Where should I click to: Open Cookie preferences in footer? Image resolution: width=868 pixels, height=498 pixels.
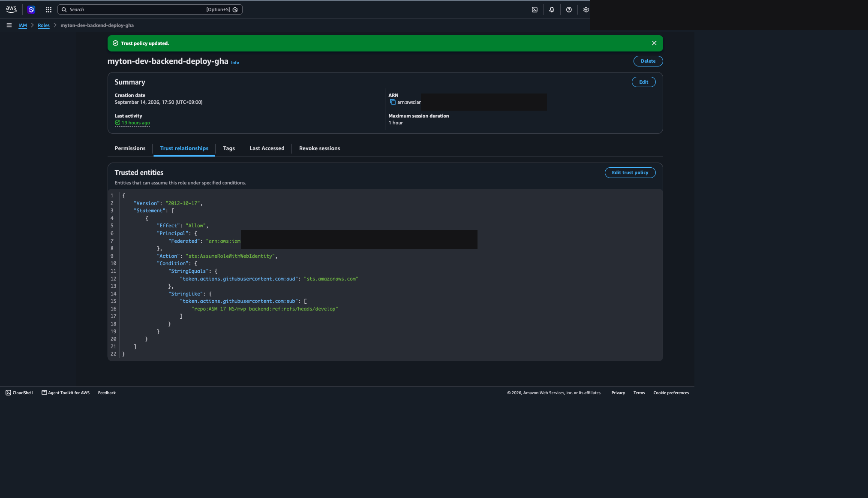(671, 393)
